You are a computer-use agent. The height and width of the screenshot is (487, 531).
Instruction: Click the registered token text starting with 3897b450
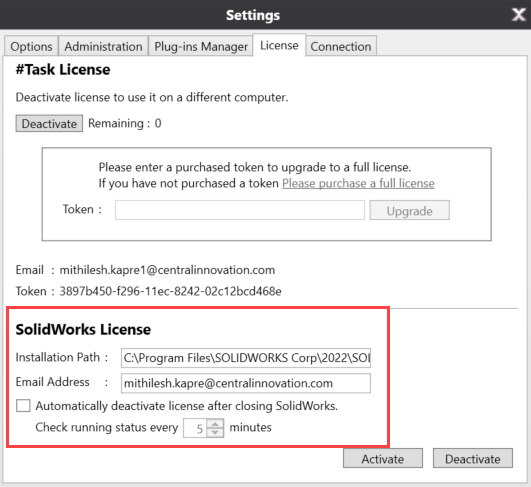coord(170,291)
